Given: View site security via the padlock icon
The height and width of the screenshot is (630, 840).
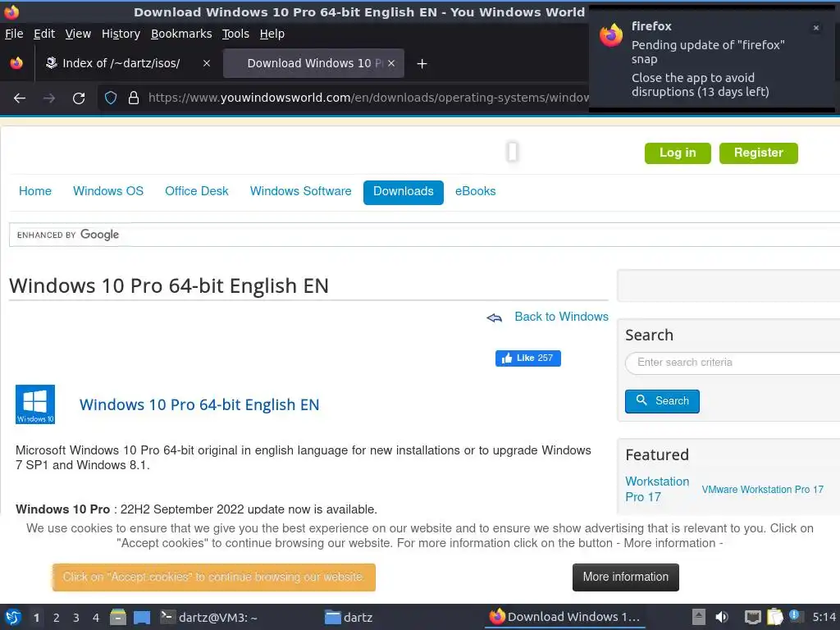Looking at the screenshot, I should point(134,98).
